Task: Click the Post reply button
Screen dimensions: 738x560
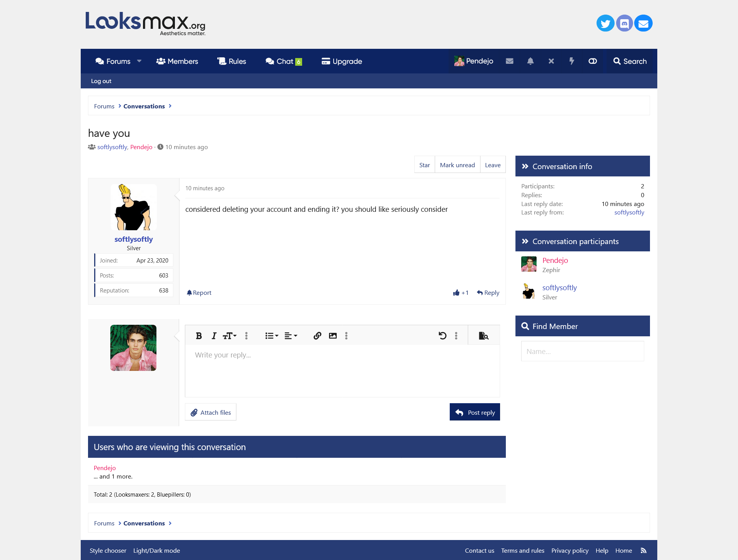Action: tap(475, 412)
